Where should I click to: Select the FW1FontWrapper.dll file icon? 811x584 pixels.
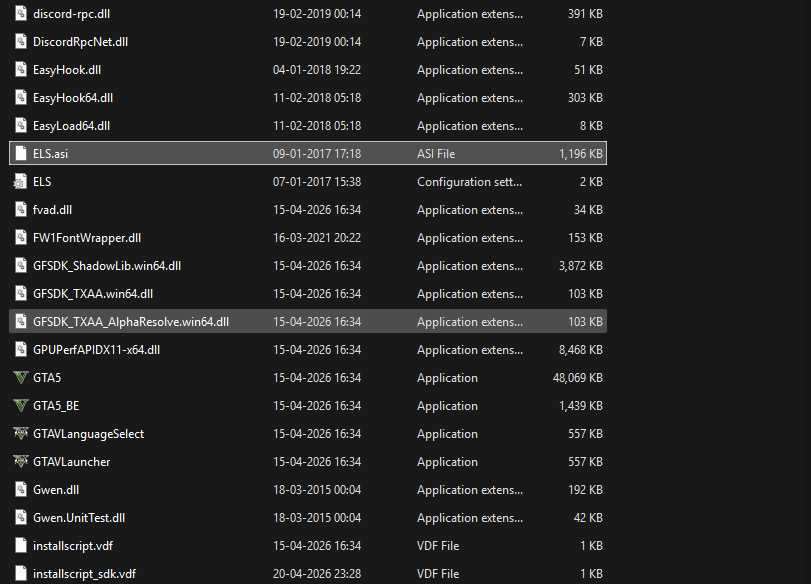[21, 237]
